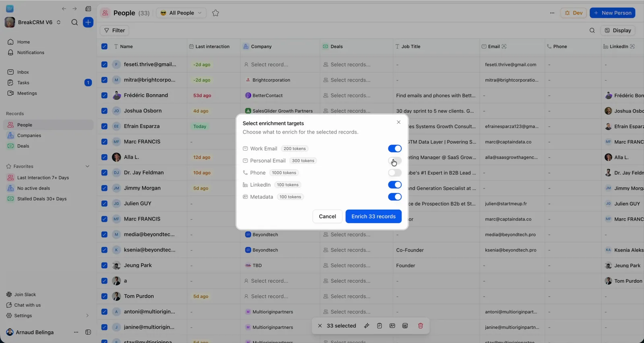Viewport: 644px width, 343px height.
Task: Click the clipboard icon in selection bar
Action: (x=379, y=326)
